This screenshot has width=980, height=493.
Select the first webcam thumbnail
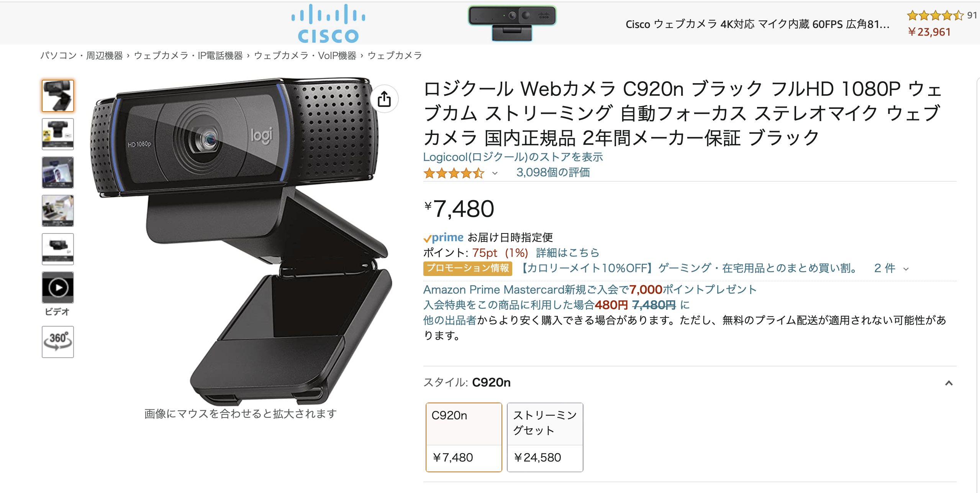click(x=57, y=96)
